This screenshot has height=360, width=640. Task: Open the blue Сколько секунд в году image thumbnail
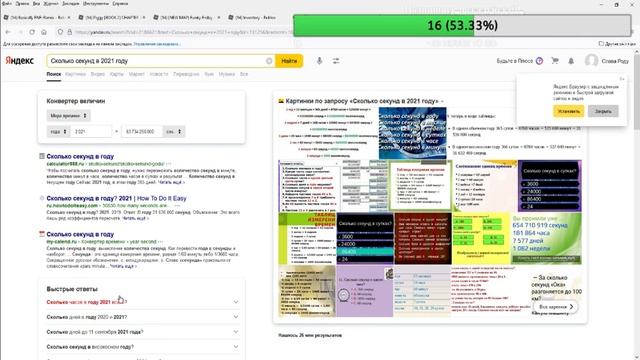click(412, 133)
